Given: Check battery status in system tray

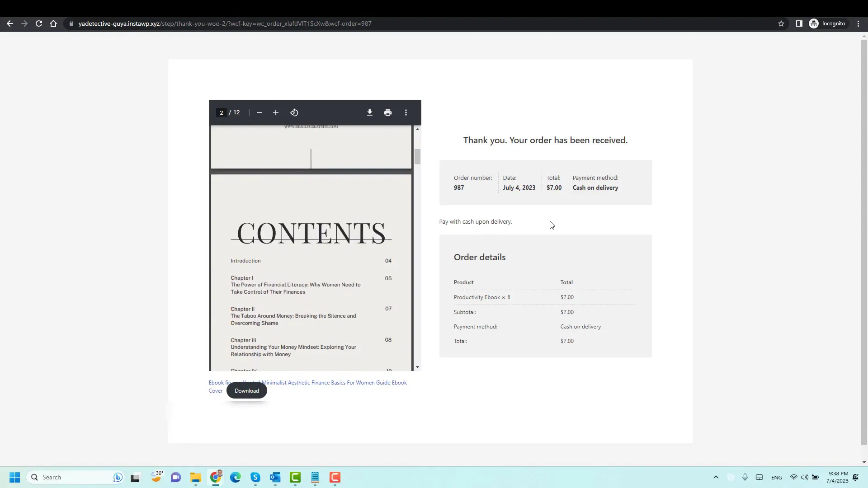Looking at the screenshot, I should 816,477.
